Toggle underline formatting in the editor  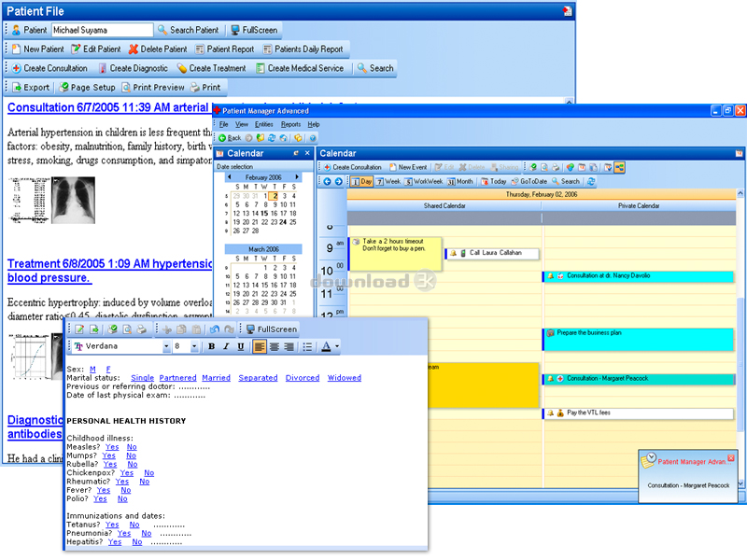pyautogui.click(x=241, y=346)
